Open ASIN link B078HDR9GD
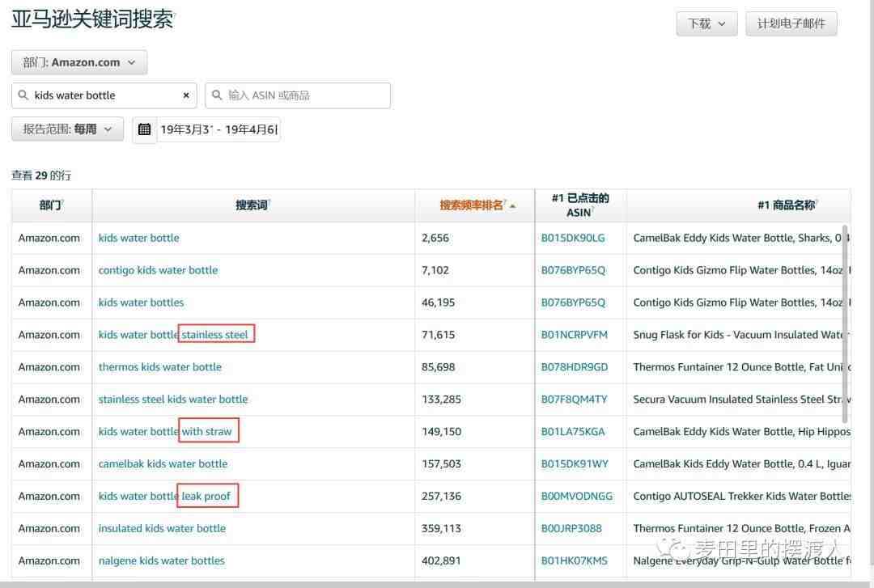874x588 pixels. (x=574, y=367)
